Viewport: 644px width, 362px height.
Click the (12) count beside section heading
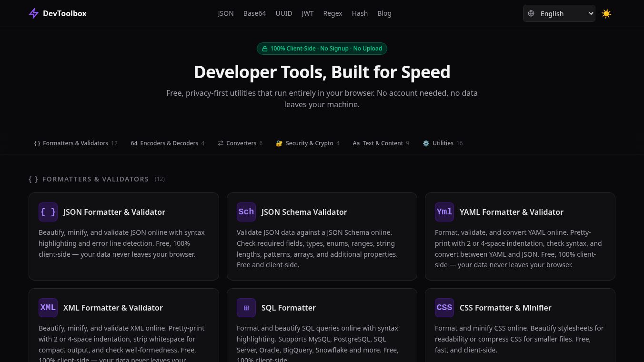point(160,179)
